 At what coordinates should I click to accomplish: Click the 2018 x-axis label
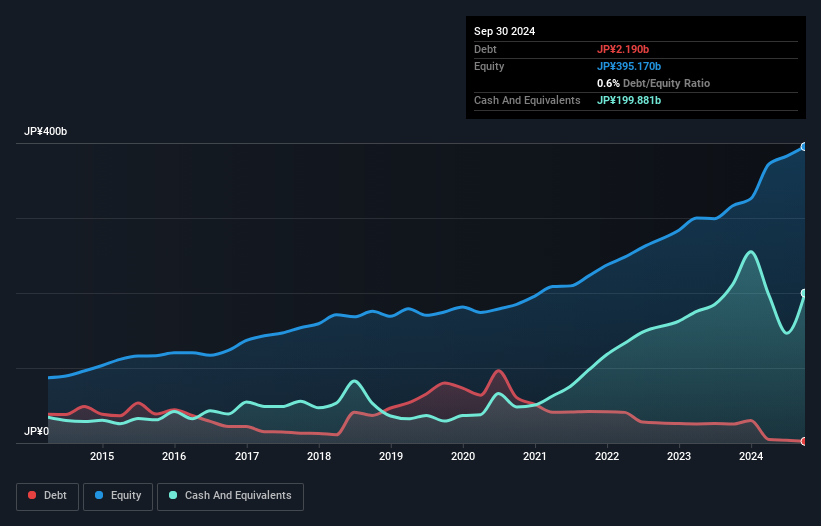pyautogui.click(x=319, y=456)
